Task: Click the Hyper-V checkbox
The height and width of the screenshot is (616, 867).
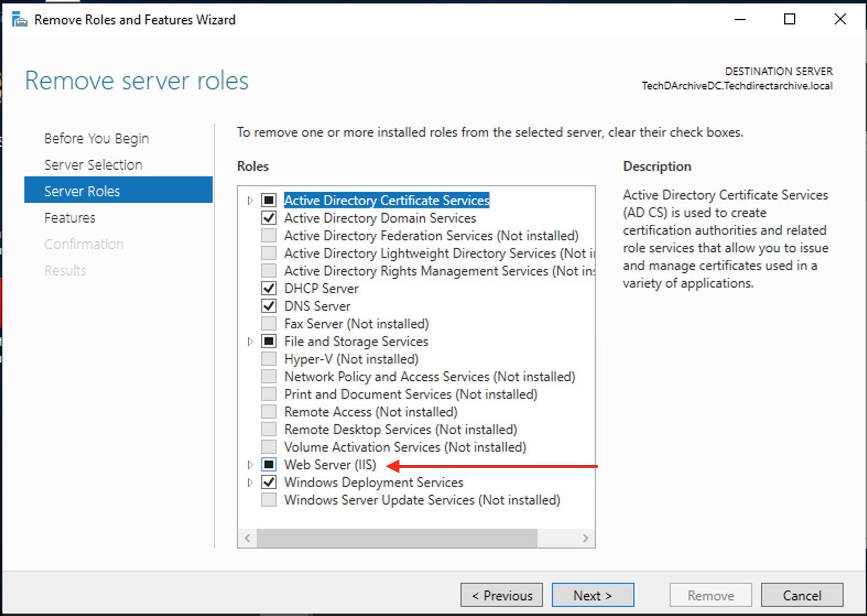Action: (x=269, y=359)
